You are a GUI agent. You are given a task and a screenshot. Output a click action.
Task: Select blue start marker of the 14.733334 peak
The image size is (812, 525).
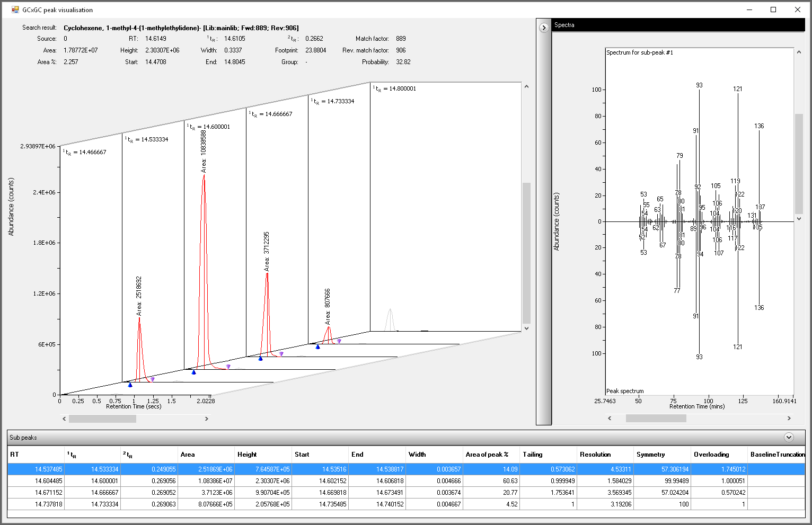coord(318,347)
